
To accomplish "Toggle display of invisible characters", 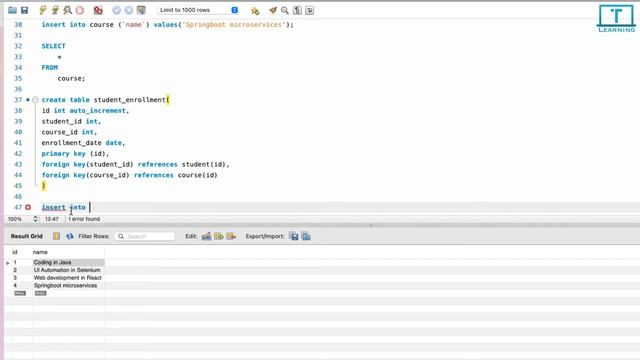I will point(297,10).
